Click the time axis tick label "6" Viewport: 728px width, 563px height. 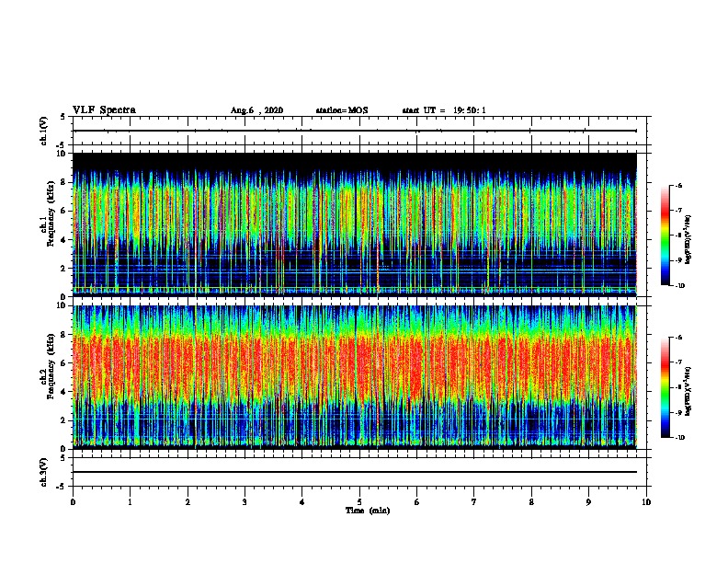click(x=417, y=502)
